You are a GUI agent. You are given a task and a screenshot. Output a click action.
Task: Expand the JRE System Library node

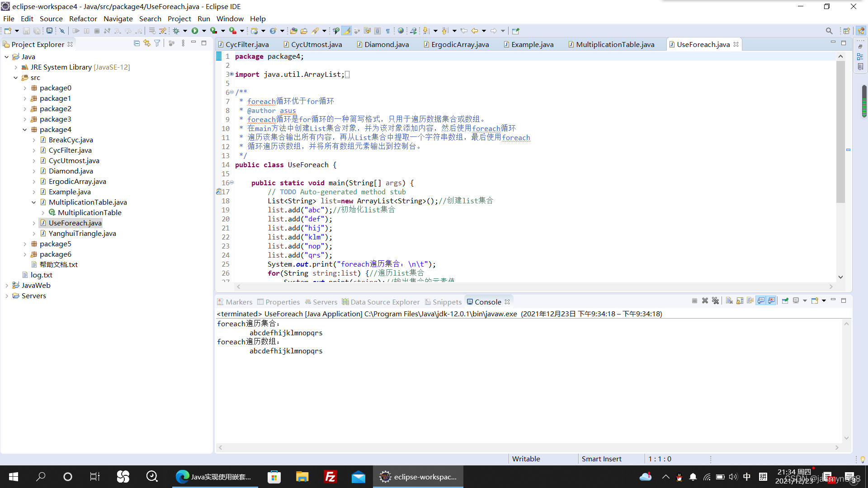tap(16, 67)
